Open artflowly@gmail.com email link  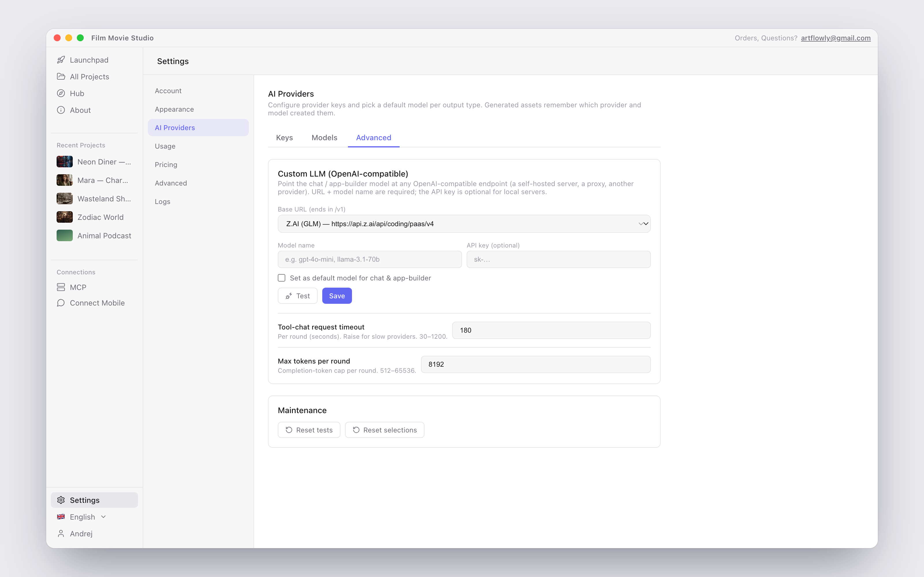tap(835, 38)
